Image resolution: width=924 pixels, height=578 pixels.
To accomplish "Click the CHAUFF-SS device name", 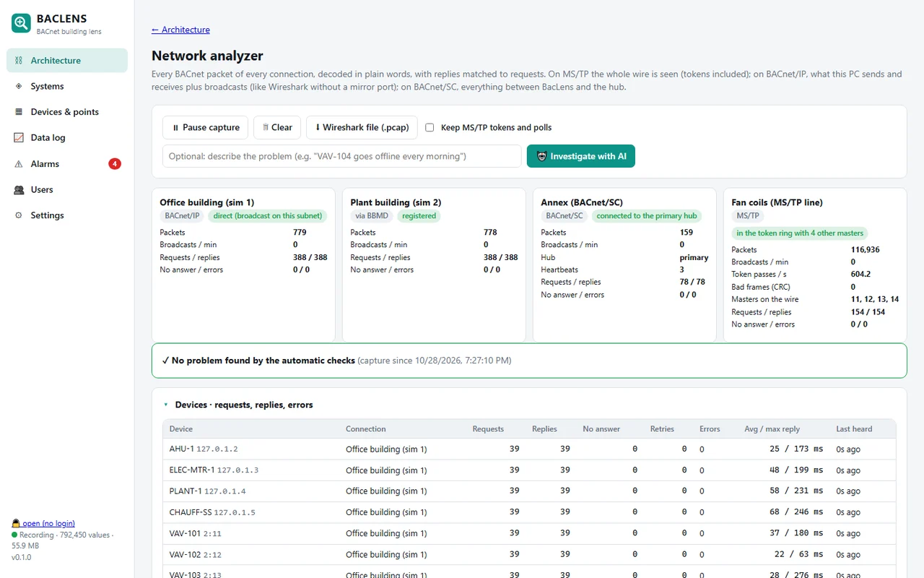I will coord(191,512).
